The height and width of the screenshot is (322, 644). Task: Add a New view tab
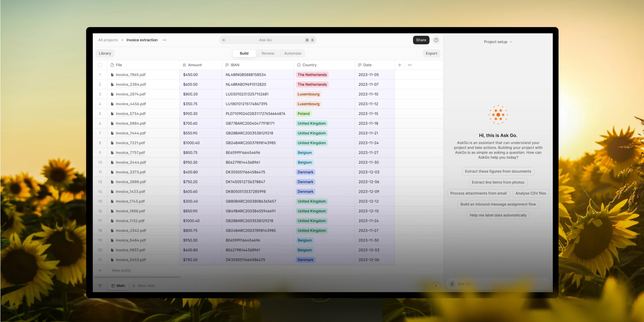click(143, 286)
